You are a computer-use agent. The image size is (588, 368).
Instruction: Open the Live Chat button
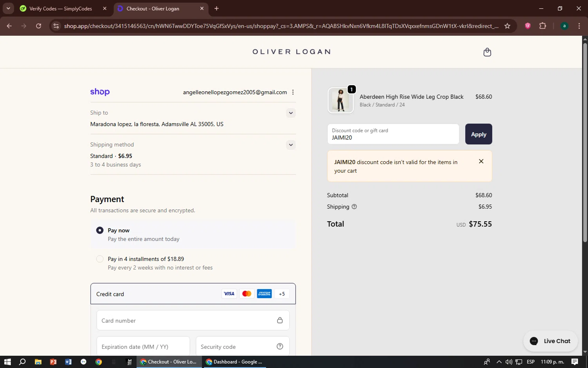coord(550,341)
